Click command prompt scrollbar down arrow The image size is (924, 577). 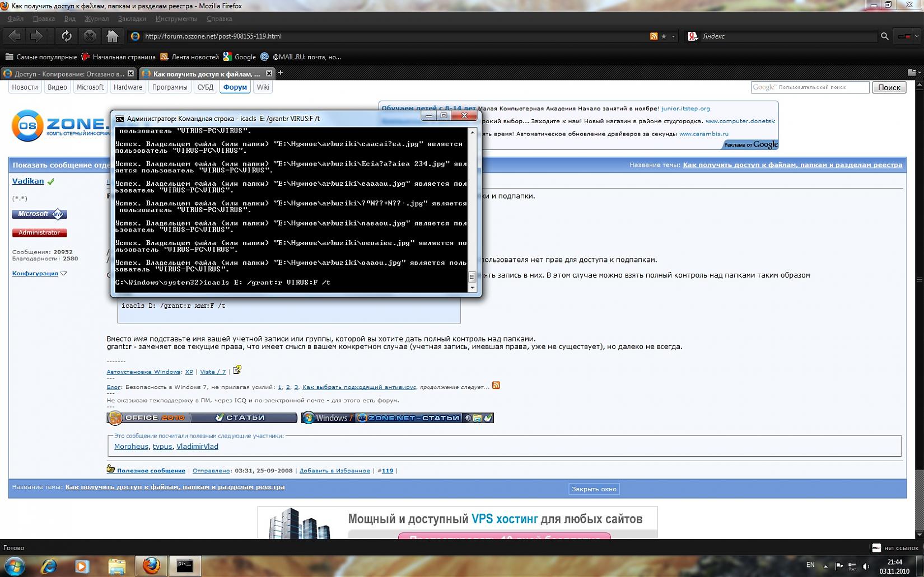point(472,288)
